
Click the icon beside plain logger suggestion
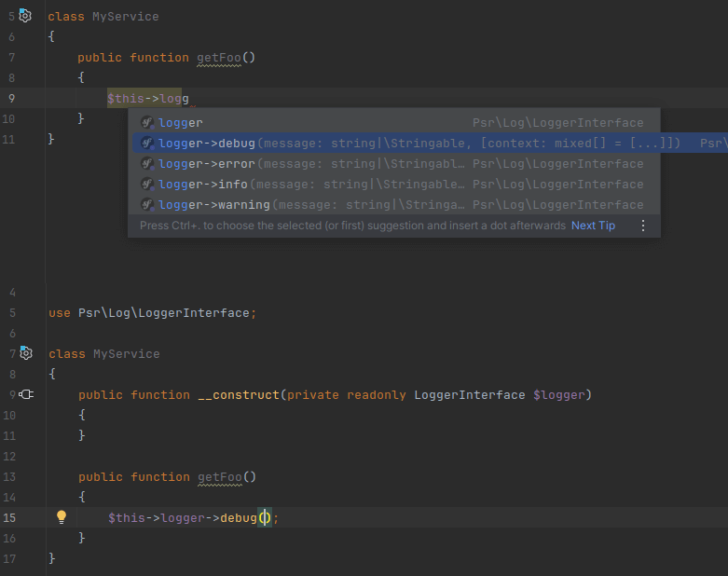click(146, 122)
